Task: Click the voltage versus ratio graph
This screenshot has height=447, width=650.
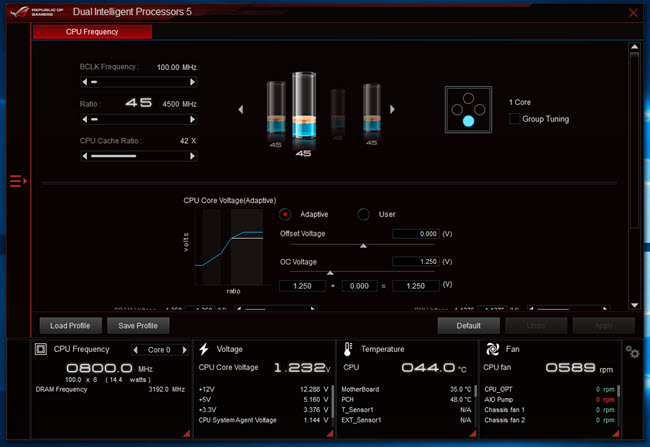Action: click(x=229, y=247)
